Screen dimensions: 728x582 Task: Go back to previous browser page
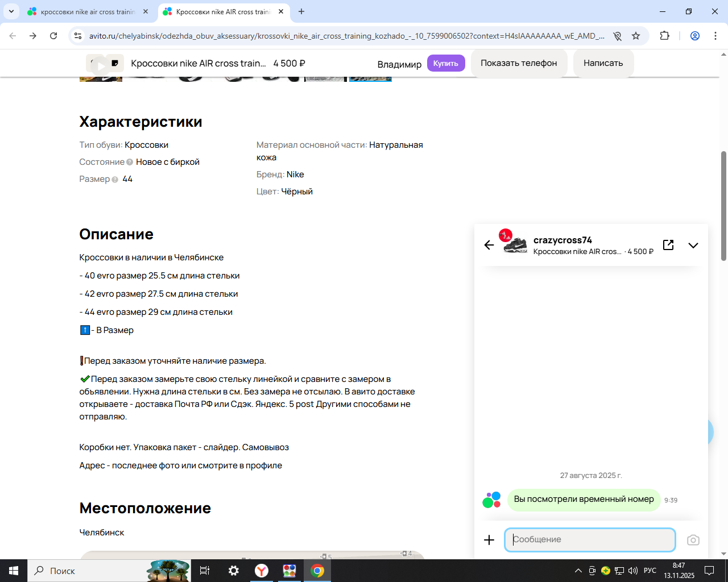click(x=13, y=36)
